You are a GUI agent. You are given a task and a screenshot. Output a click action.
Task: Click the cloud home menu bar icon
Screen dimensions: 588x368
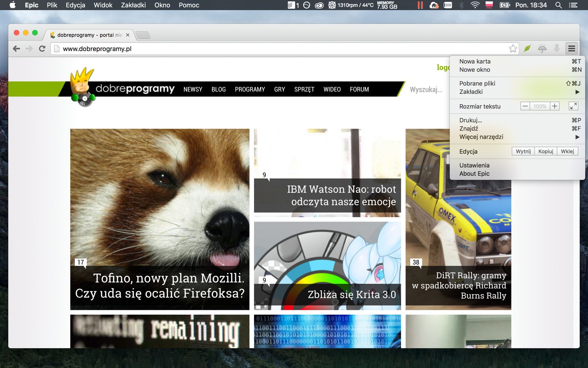coord(434,5)
